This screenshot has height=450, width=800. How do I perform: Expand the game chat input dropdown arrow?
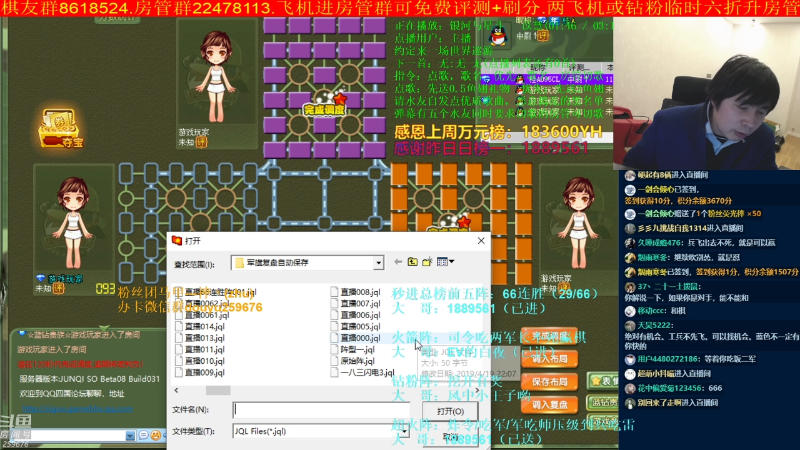coord(130,435)
